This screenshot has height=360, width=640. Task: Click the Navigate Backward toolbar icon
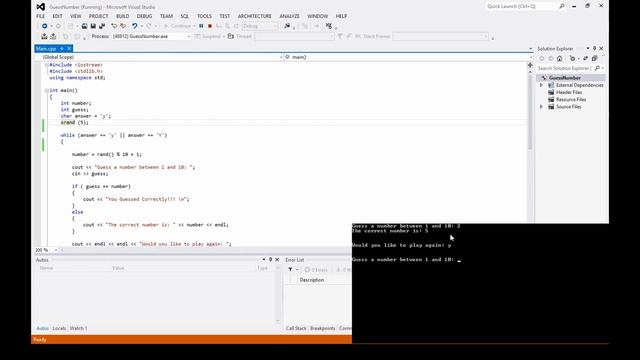pyautogui.click(x=44, y=26)
